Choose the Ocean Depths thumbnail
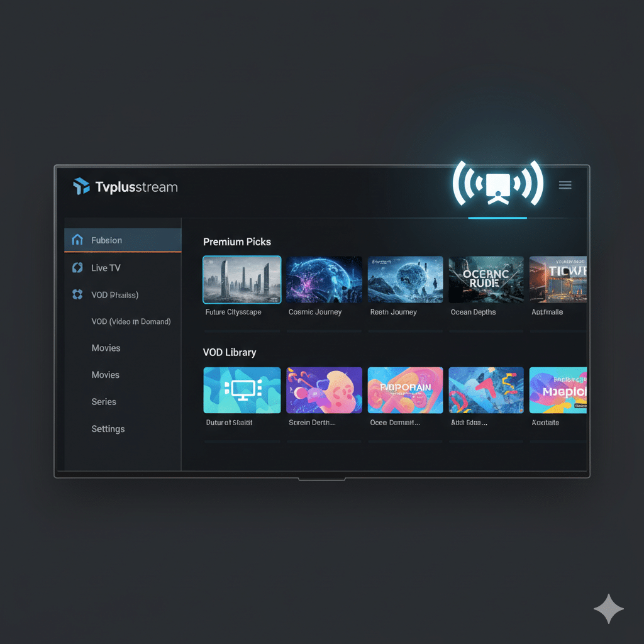The height and width of the screenshot is (644, 644). tap(486, 280)
